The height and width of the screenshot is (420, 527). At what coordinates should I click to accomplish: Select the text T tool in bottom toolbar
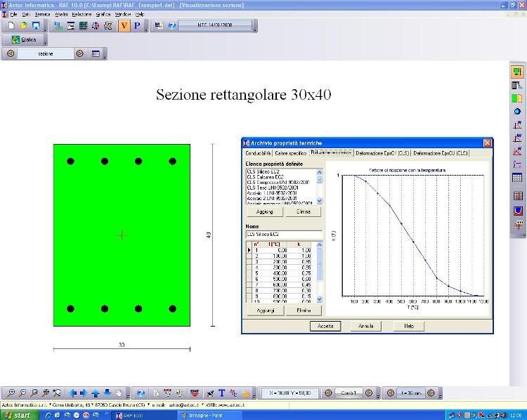click(221, 393)
